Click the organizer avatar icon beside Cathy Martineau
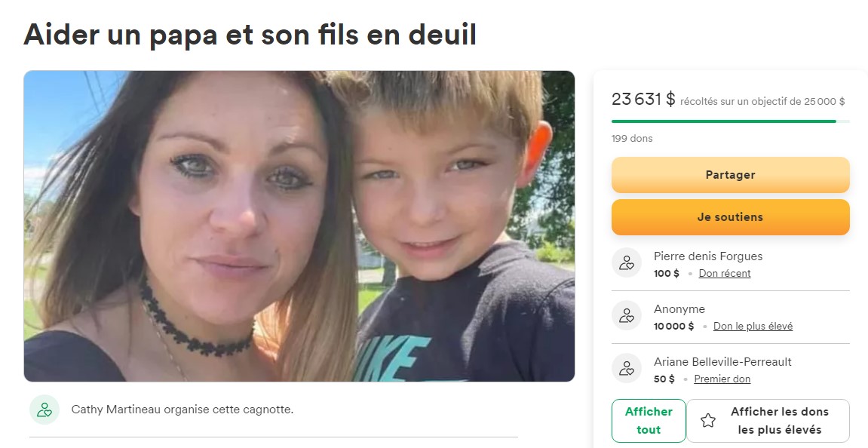This screenshot has width=868, height=448. [x=44, y=410]
